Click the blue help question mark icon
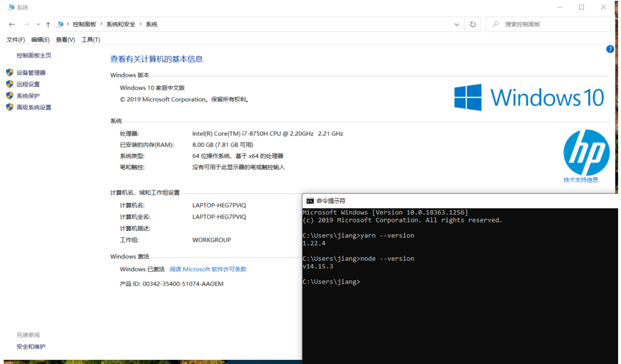 (610, 49)
